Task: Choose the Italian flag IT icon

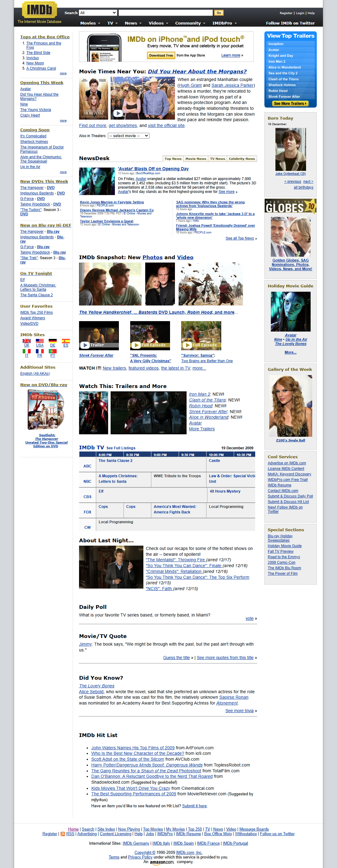Action: tap(27, 351)
